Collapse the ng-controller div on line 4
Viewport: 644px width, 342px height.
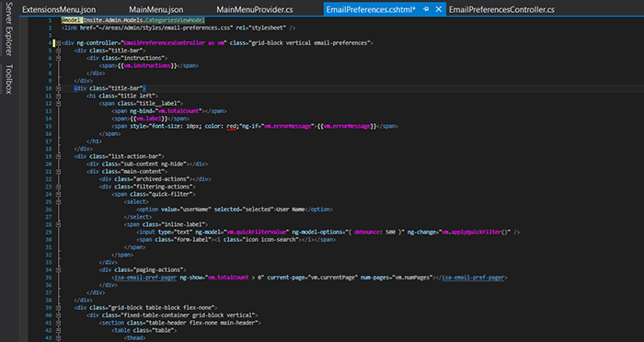click(58, 43)
